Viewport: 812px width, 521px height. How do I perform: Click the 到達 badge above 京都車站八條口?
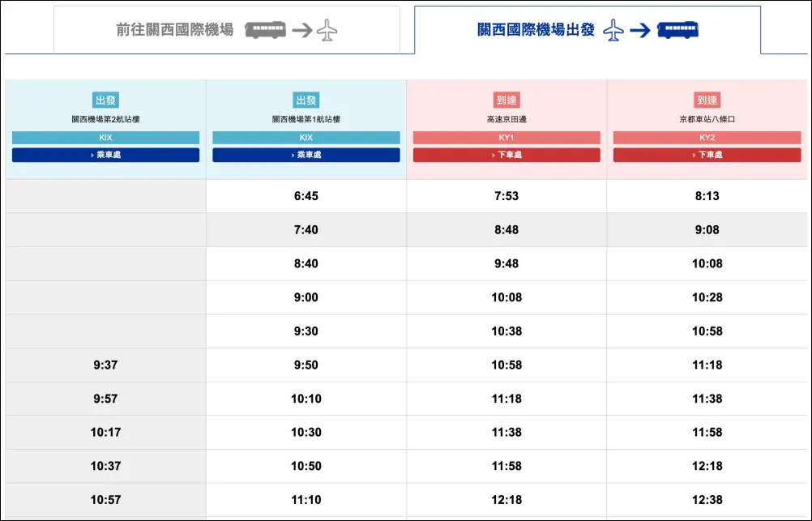pos(707,100)
